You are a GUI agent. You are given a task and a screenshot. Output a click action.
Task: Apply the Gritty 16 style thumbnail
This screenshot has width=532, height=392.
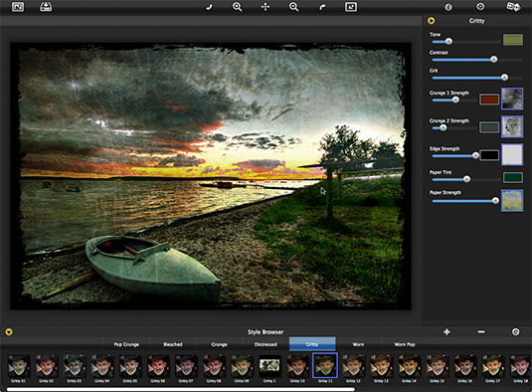point(464,366)
